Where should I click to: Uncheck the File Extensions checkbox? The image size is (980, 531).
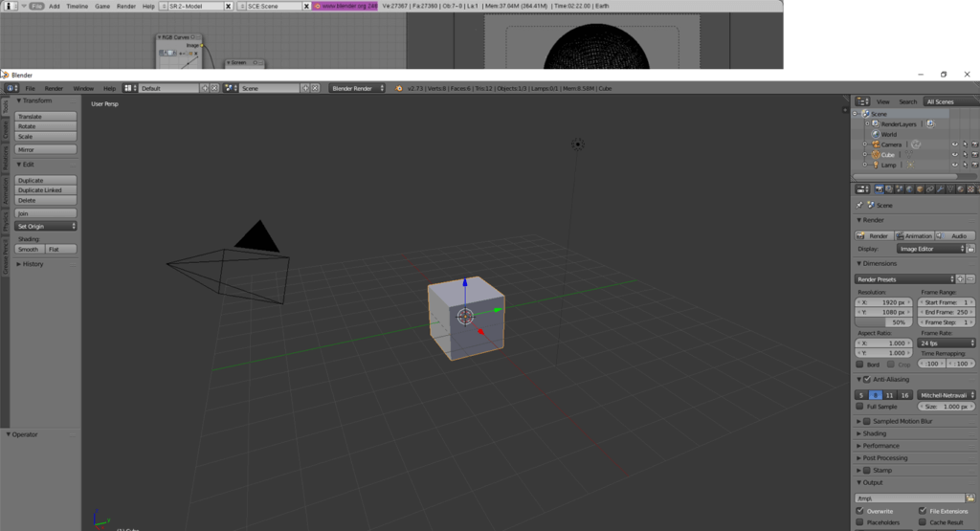point(923,510)
